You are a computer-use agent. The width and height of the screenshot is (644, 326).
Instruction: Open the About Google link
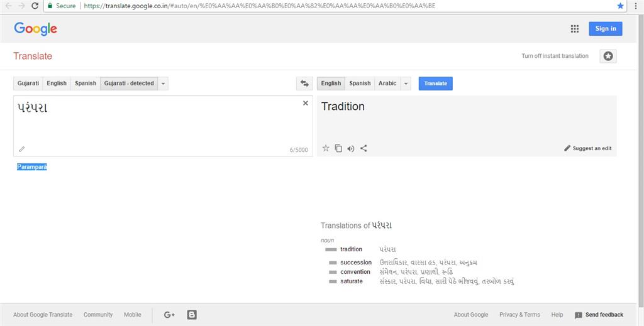click(x=471, y=315)
